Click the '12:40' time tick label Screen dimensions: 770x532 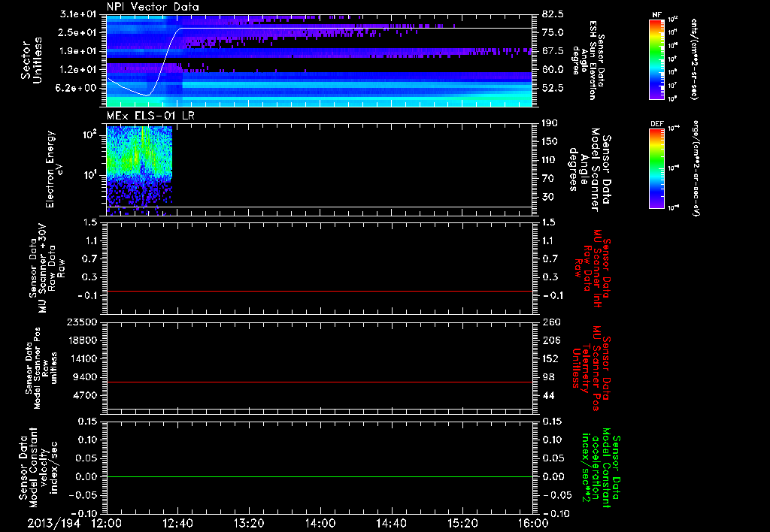[x=177, y=523]
